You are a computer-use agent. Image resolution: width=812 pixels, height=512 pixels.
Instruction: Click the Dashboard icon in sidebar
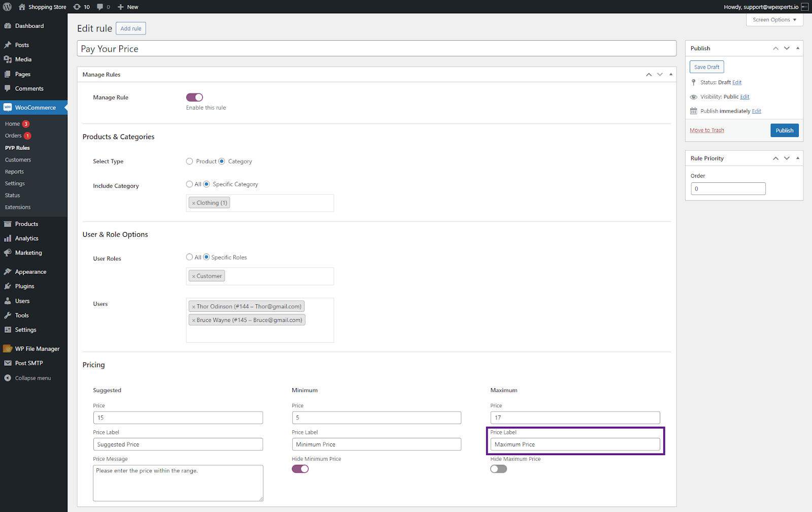8,26
